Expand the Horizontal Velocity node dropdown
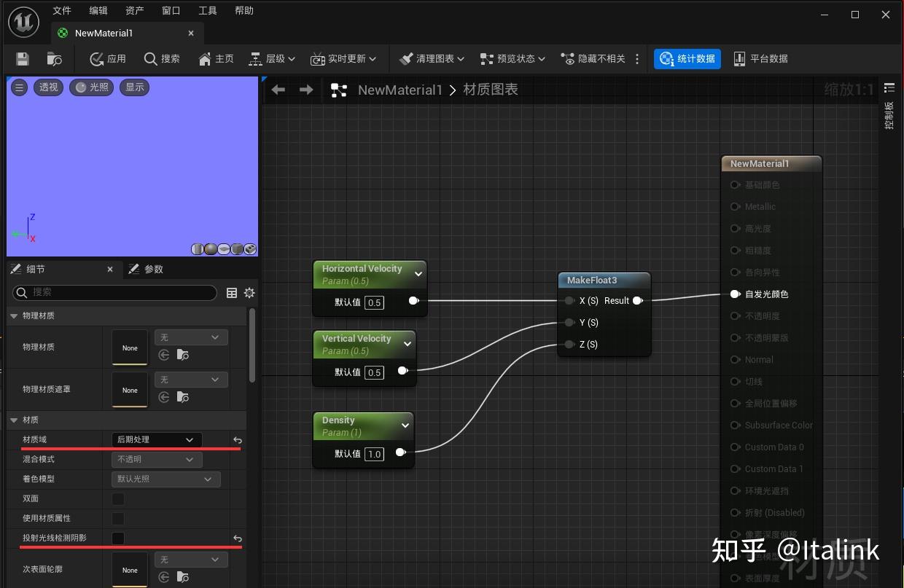 click(x=417, y=273)
